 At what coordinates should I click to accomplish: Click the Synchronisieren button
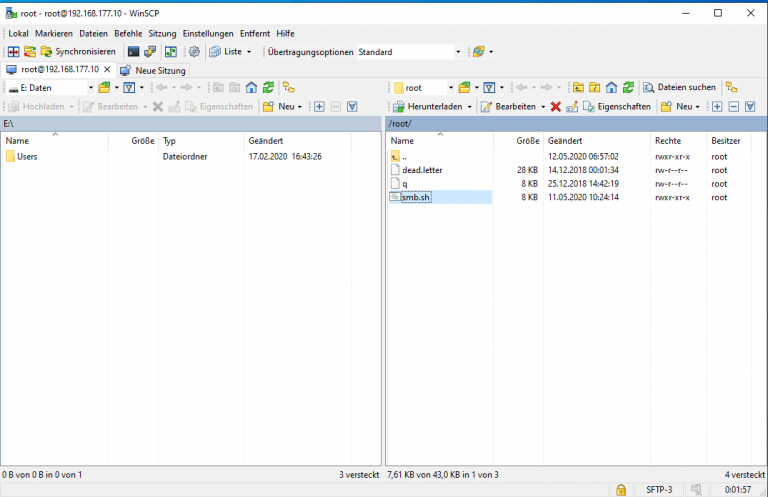[78, 51]
